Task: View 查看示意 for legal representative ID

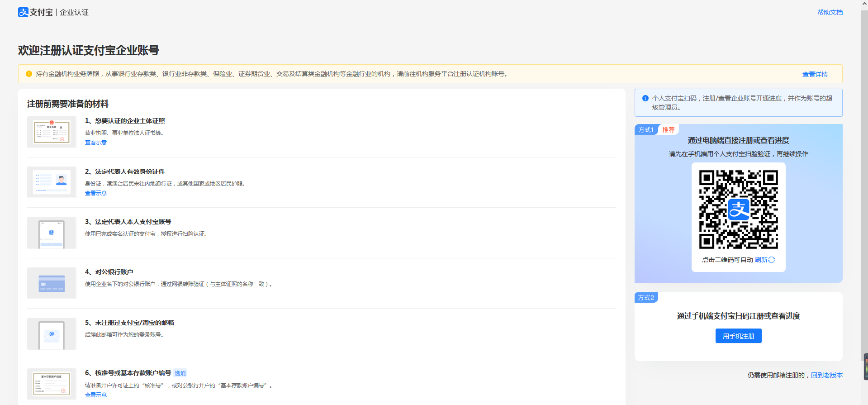Action: (96, 193)
